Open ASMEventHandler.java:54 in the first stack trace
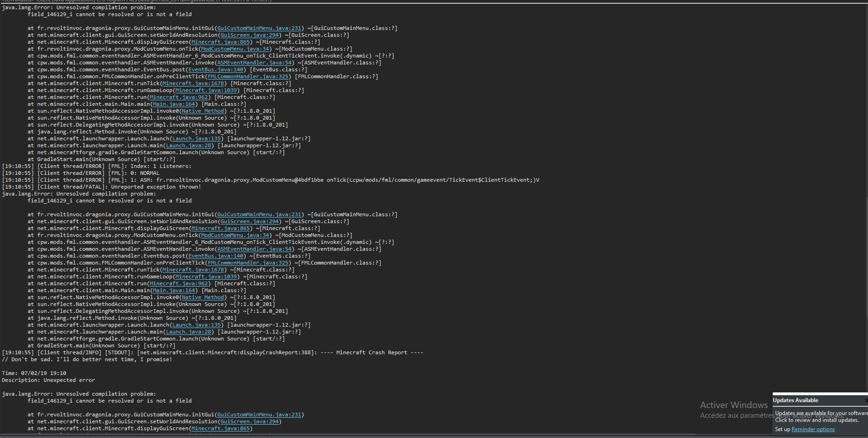 coord(254,63)
